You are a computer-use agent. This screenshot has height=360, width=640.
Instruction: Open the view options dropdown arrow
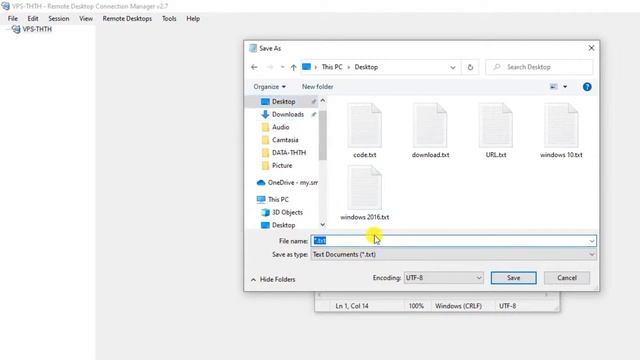tap(565, 87)
